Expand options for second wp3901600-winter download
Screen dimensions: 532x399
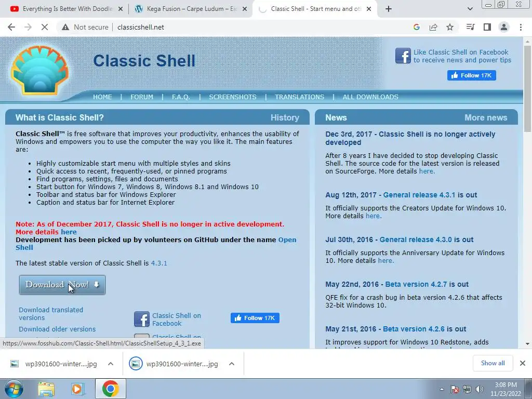coord(232,364)
